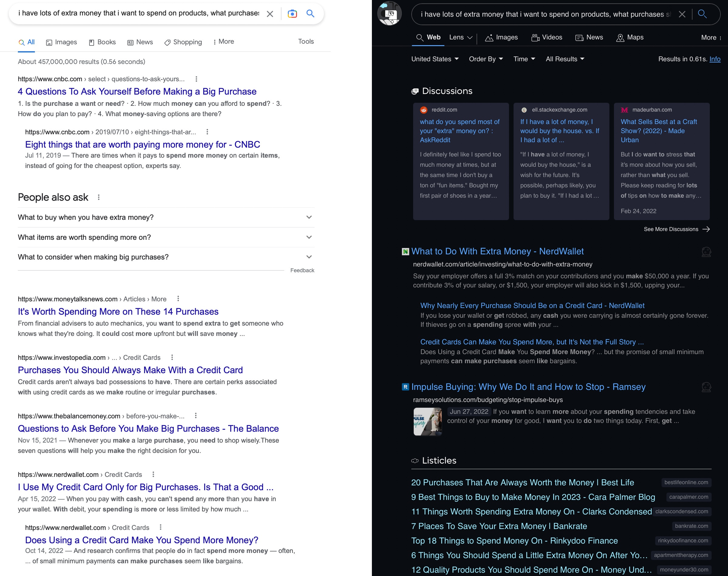Open options dots for investopedia result
Image resolution: width=728 pixels, height=576 pixels.
(172, 357)
